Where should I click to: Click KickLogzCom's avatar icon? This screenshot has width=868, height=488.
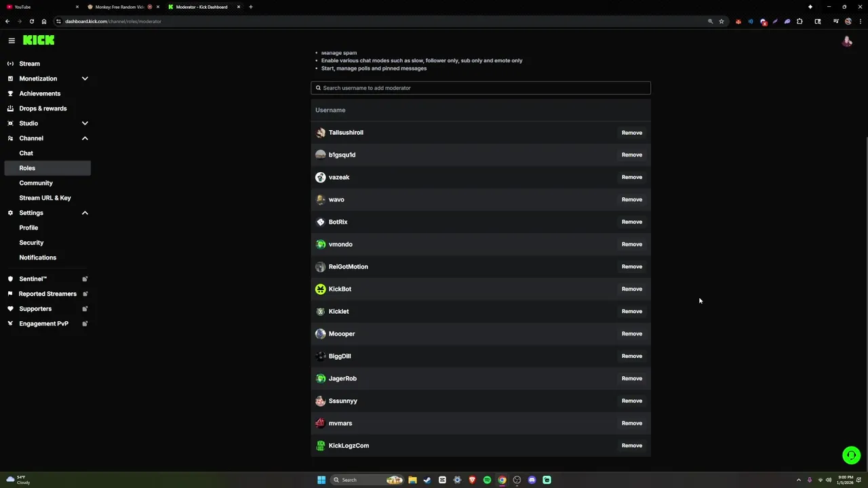(321, 446)
